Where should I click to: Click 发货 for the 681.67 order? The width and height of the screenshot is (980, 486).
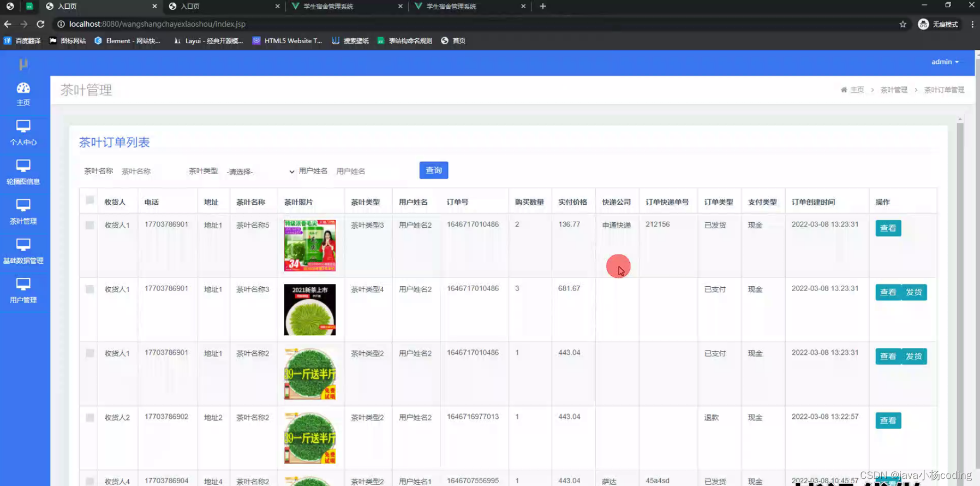pyautogui.click(x=914, y=292)
